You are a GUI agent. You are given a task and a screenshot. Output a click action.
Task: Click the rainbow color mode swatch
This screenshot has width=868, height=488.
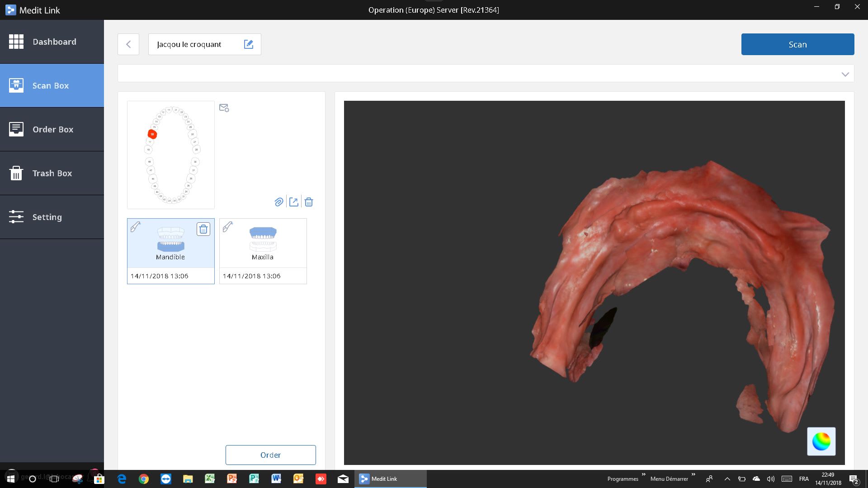821,441
